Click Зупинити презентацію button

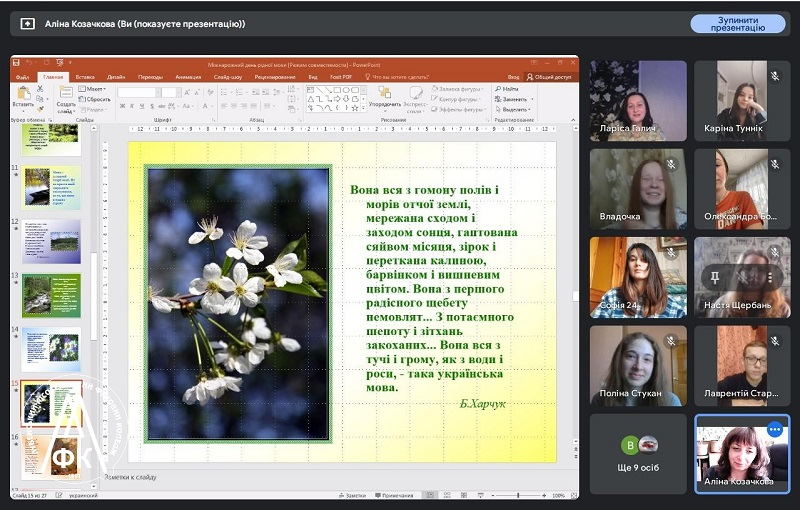point(738,24)
